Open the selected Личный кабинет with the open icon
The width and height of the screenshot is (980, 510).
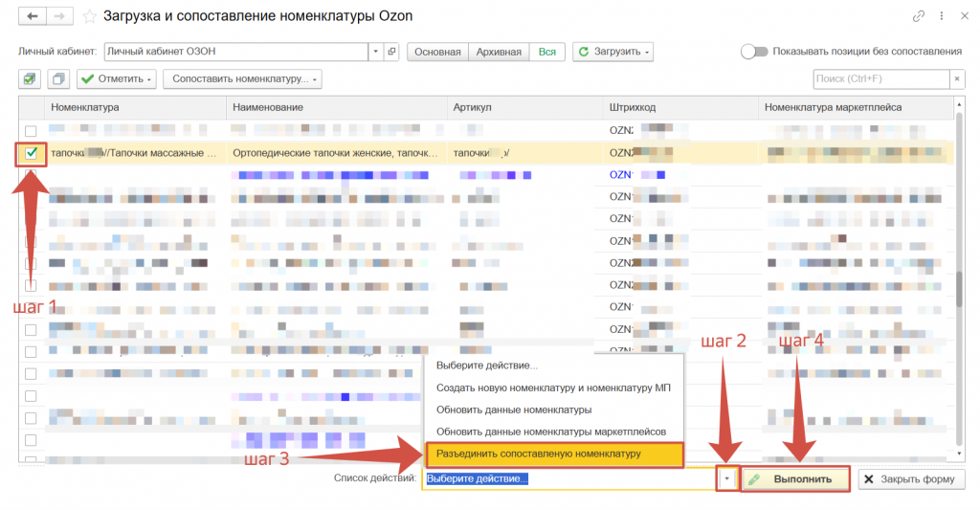click(x=391, y=52)
